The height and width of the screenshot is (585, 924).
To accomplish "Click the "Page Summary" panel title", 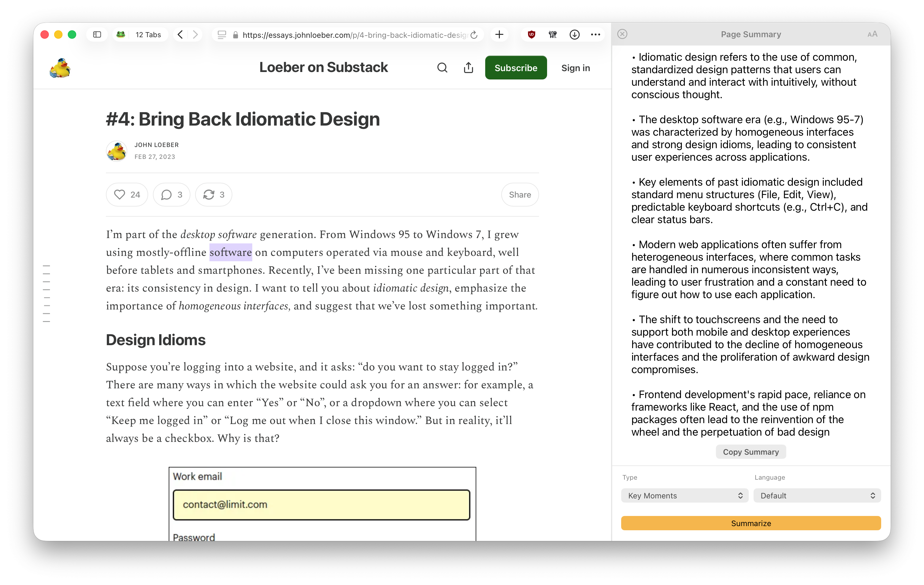I will (751, 34).
